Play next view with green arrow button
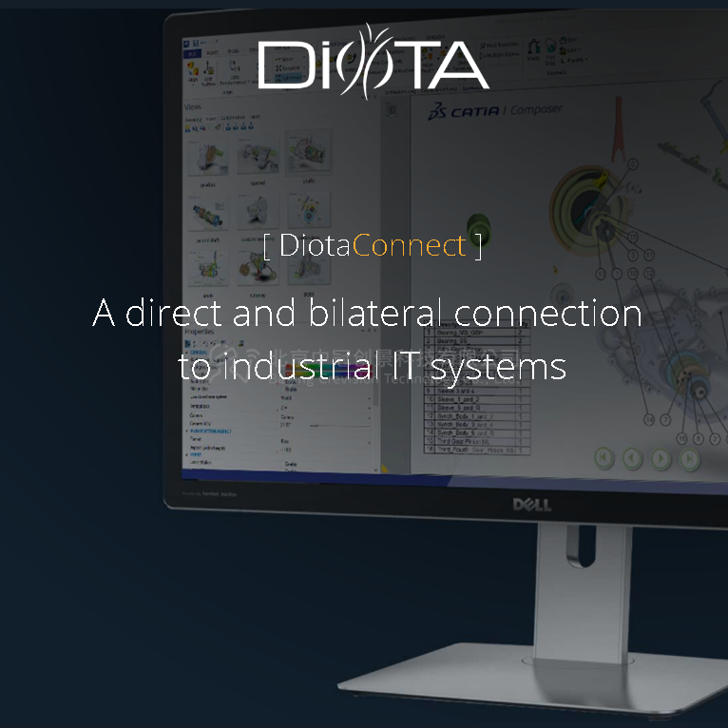The width and height of the screenshot is (728, 728). coord(661,459)
